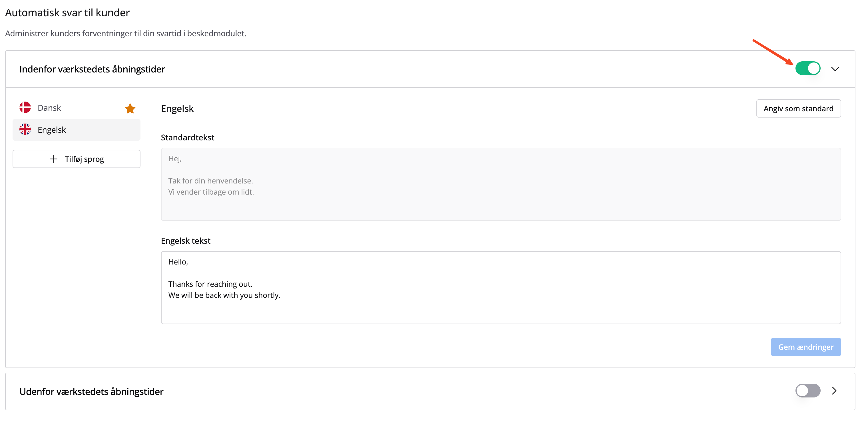The width and height of the screenshot is (868, 424).
Task: Click the Indenfor værkstedets åbningstider header title
Action: pyautogui.click(x=92, y=69)
